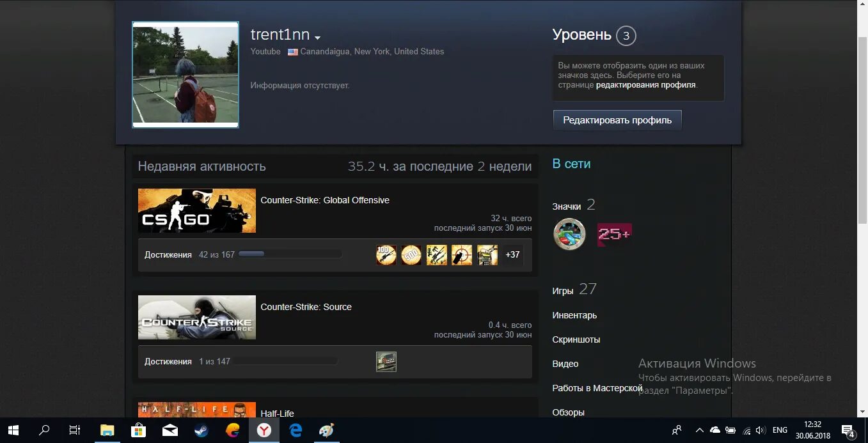This screenshot has height=443, width=868.
Task: Open the OneDrive cloud tray icon
Action: (x=715, y=430)
